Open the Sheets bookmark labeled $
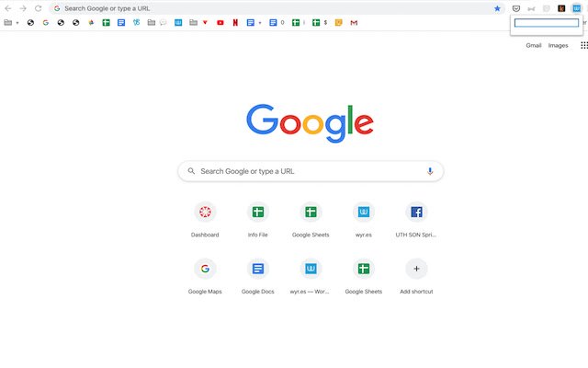 320,22
